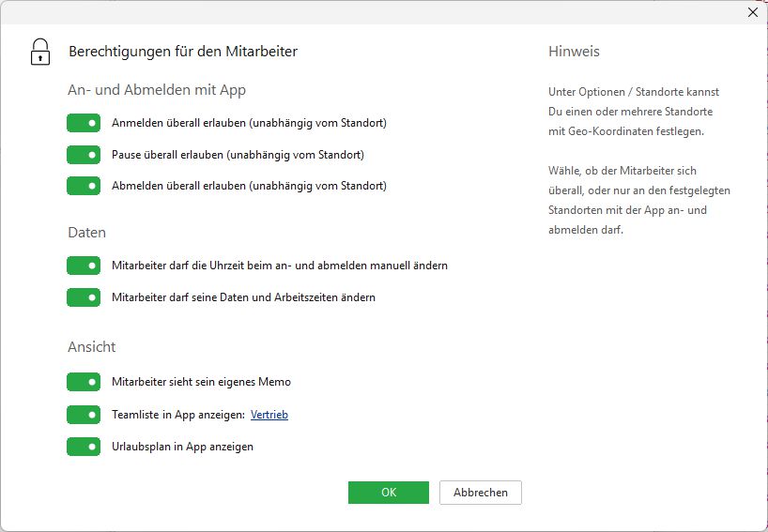The image size is (768, 532).
Task: Click the 'Ansicht' section heading
Action: pos(92,347)
